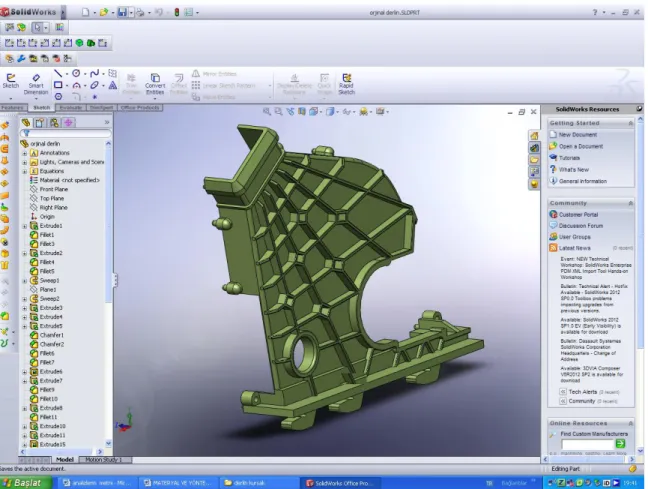Open the PropertyManager tab icon

tap(40, 122)
